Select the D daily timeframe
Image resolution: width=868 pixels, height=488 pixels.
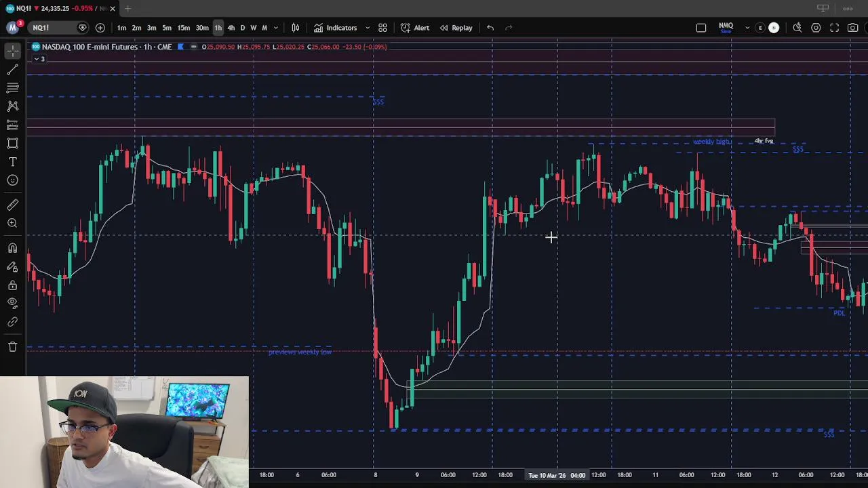(243, 28)
